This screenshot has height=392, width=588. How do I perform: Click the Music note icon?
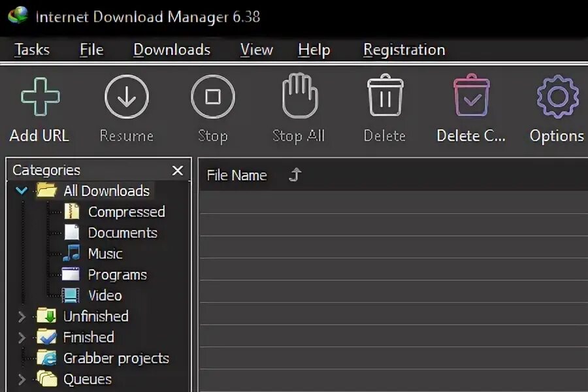[x=71, y=253]
